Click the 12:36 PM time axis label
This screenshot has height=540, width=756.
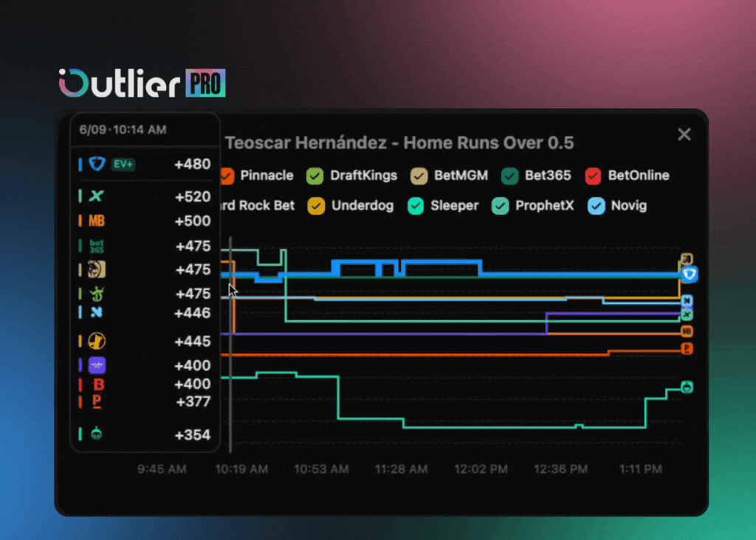(x=561, y=469)
